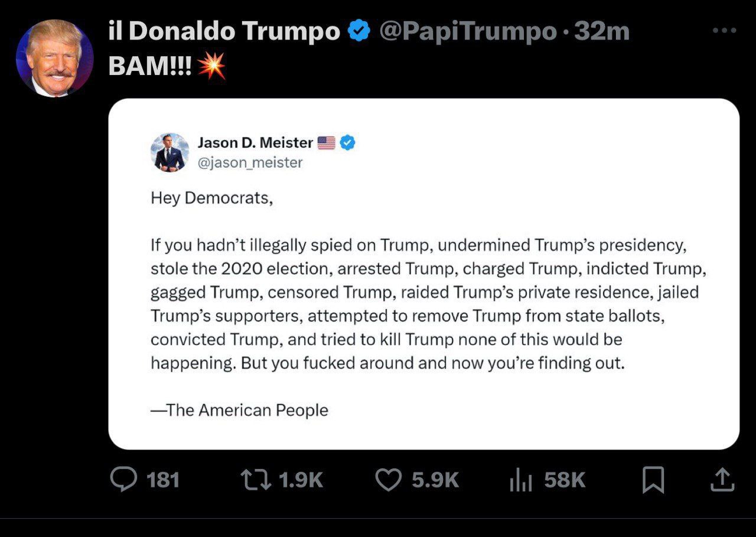Click Jason D. Meister's verified badge
This screenshot has height=537, width=756.
[347, 142]
